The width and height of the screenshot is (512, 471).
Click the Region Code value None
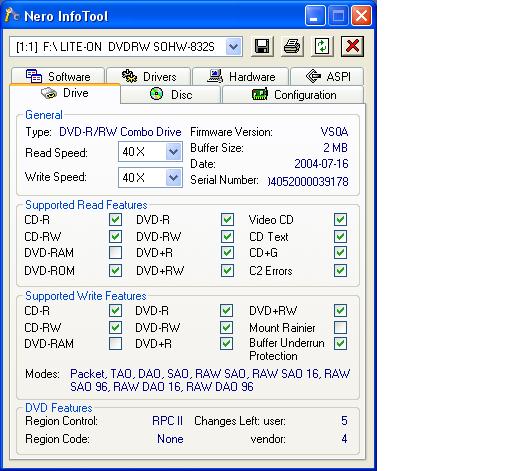tap(170, 439)
